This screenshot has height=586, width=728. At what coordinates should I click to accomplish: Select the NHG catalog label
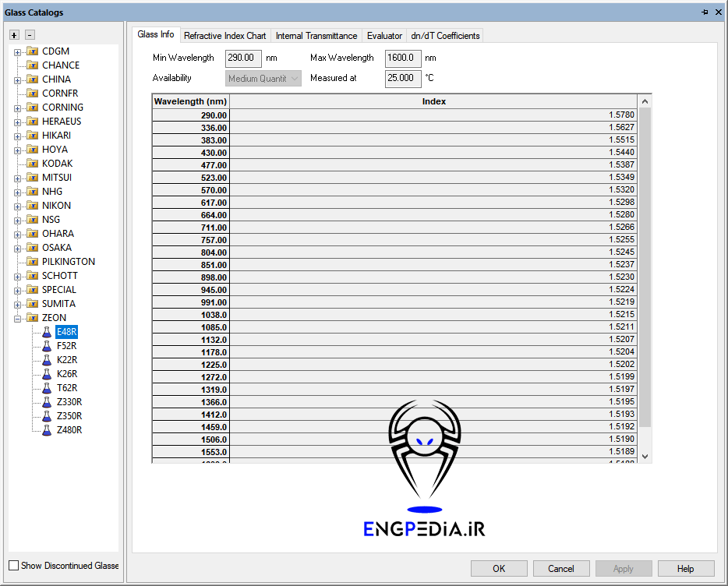coord(52,192)
